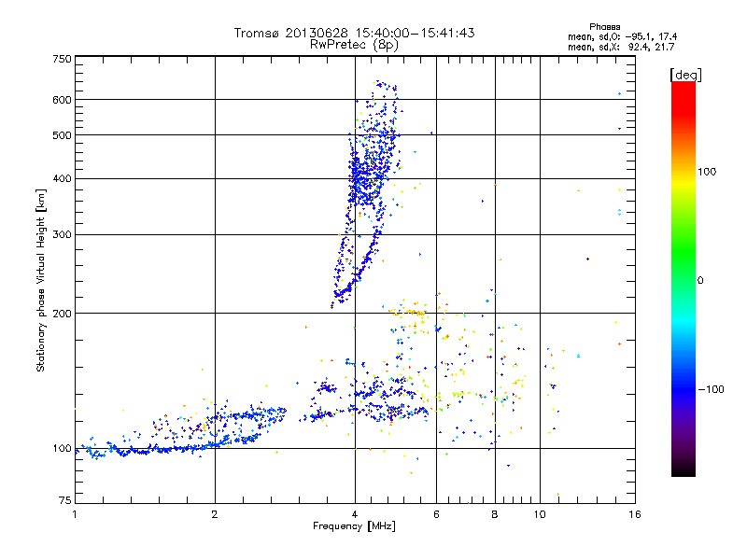
Task: Click the '200' y-axis tick label
Action: click(x=63, y=314)
